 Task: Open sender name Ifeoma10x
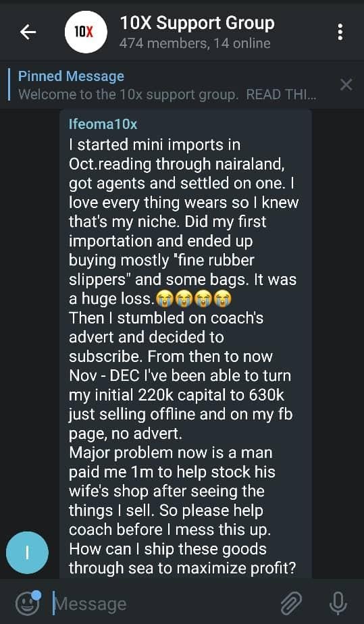click(x=103, y=124)
